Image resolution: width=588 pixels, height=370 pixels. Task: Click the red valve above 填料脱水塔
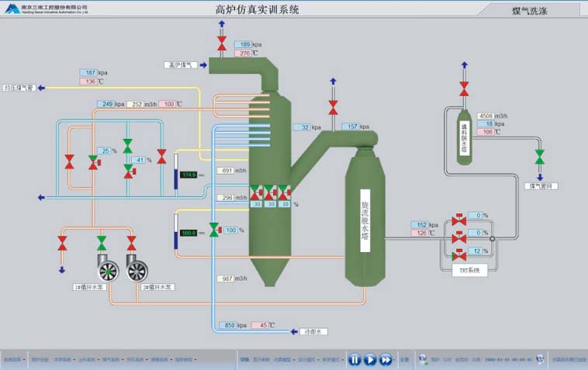[x=465, y=88]
